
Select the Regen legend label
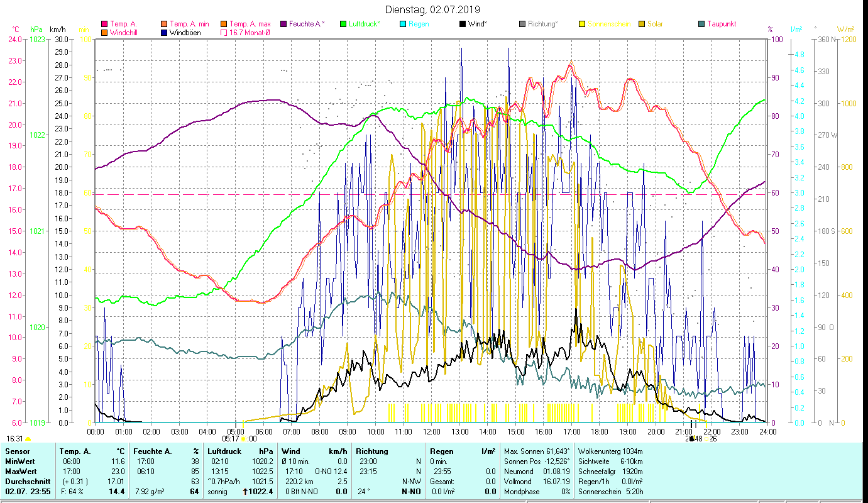tap(419, 25)
